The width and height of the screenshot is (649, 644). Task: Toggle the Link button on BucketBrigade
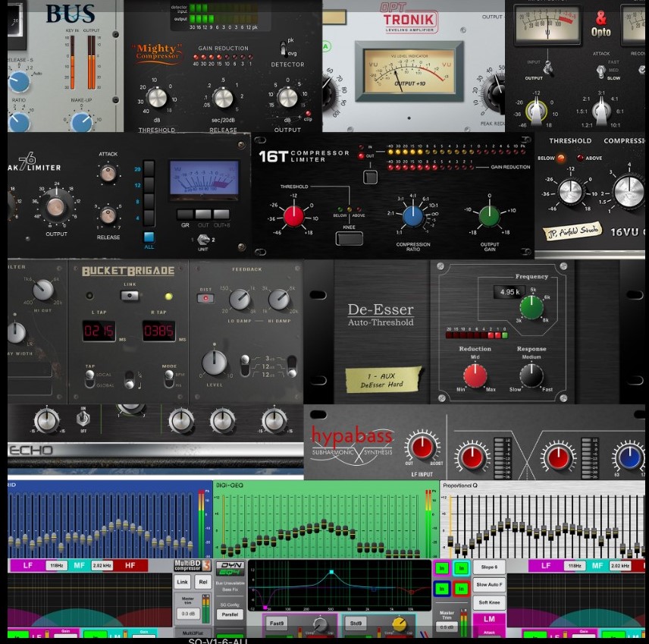pyautogui.click(x=130, y=296)
